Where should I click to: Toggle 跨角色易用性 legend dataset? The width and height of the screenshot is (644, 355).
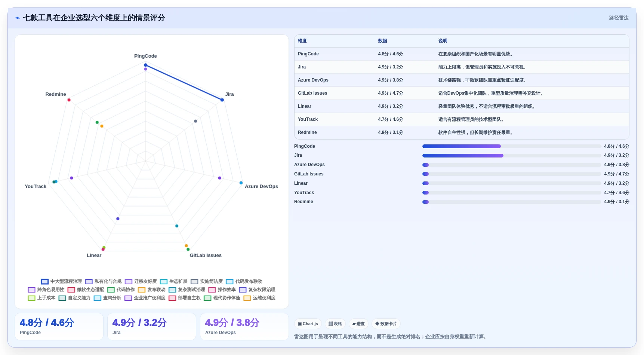coord(46,290)
